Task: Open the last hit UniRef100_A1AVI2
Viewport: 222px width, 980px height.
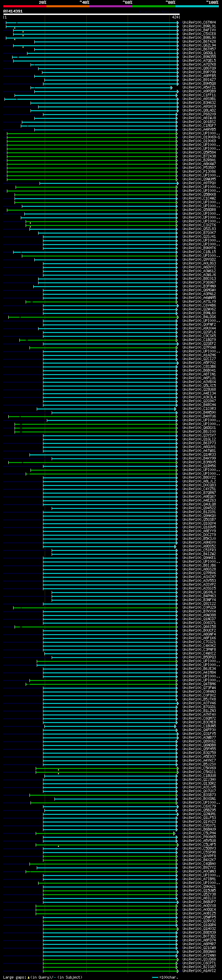Action: tap(199, 971)
